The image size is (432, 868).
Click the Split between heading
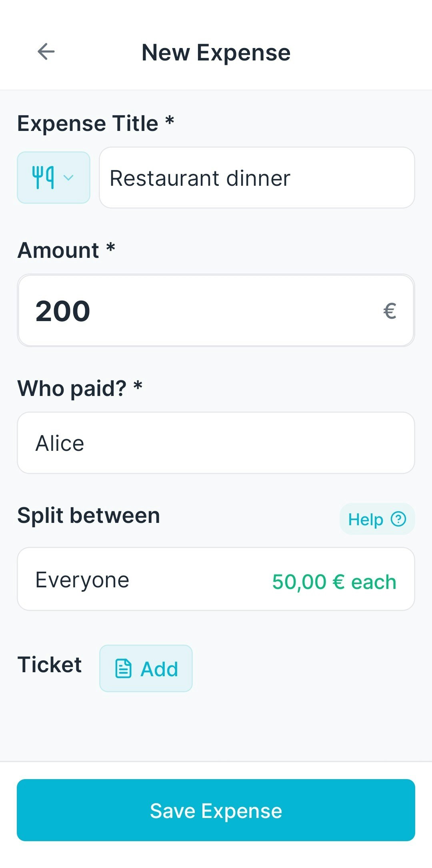click(x=89, y=515)
